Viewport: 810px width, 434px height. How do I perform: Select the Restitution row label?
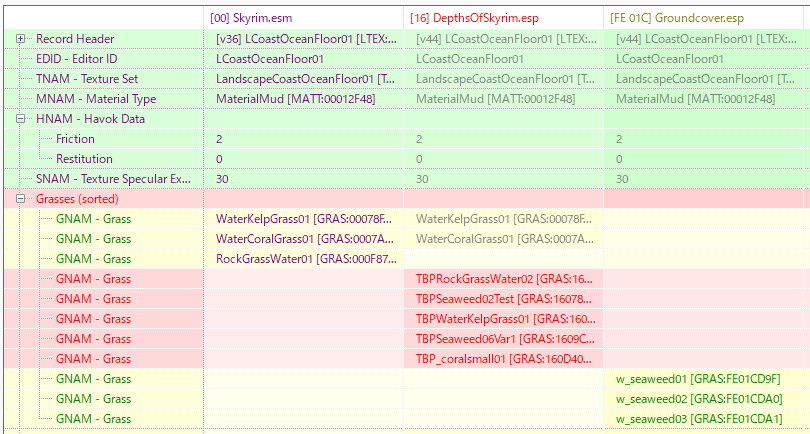click(84, 159)
